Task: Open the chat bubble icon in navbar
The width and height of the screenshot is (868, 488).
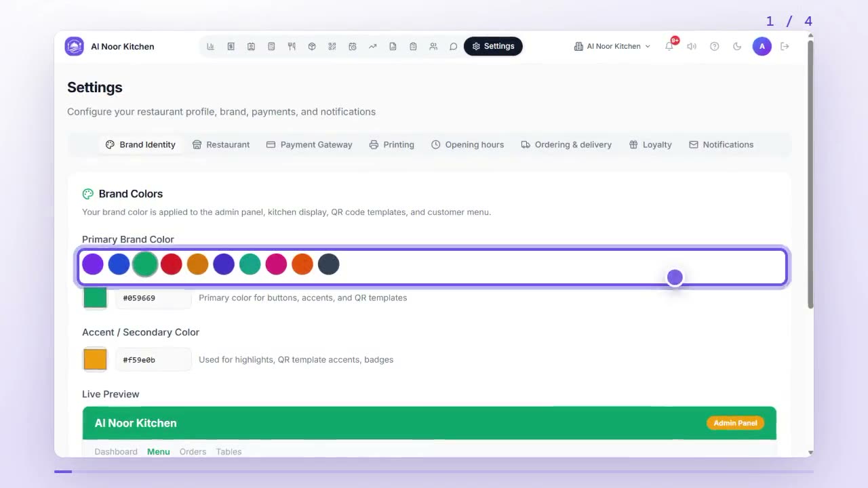Action: 454,47
